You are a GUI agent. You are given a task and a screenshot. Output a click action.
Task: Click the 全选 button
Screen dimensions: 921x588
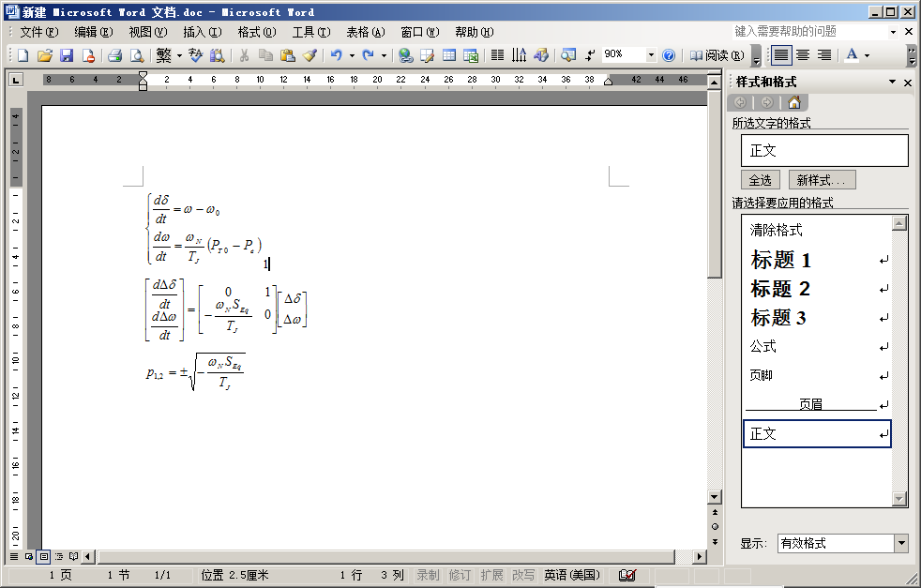coord(761,180)
